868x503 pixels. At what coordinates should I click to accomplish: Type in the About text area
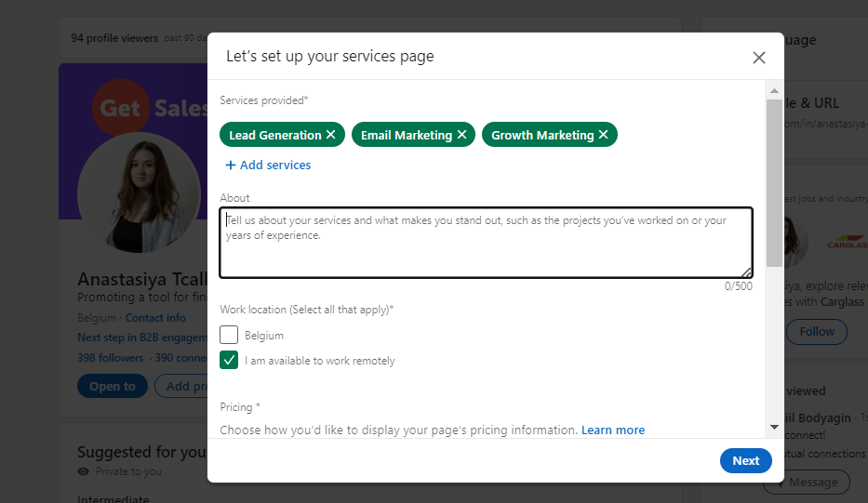pyautogui.click(x=486, y=243)
